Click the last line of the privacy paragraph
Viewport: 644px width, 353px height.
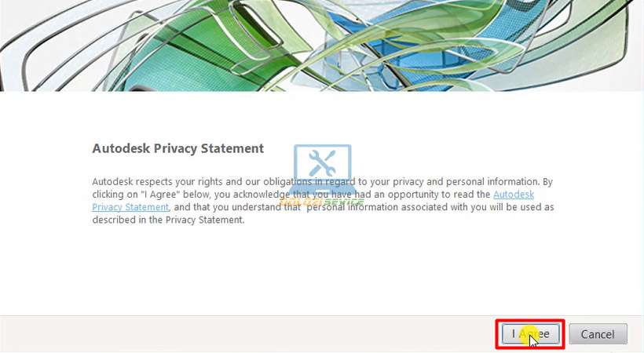point(168,220)
